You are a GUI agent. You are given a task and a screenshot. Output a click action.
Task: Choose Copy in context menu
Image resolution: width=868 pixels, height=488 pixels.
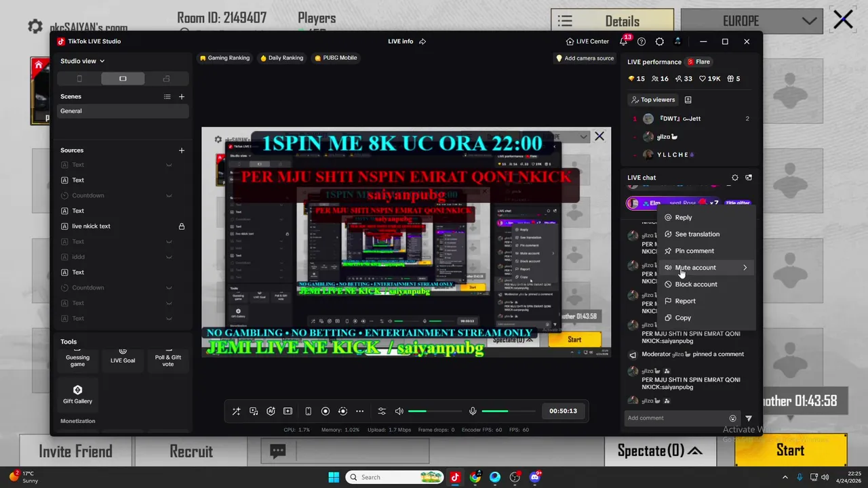point(707,318)
